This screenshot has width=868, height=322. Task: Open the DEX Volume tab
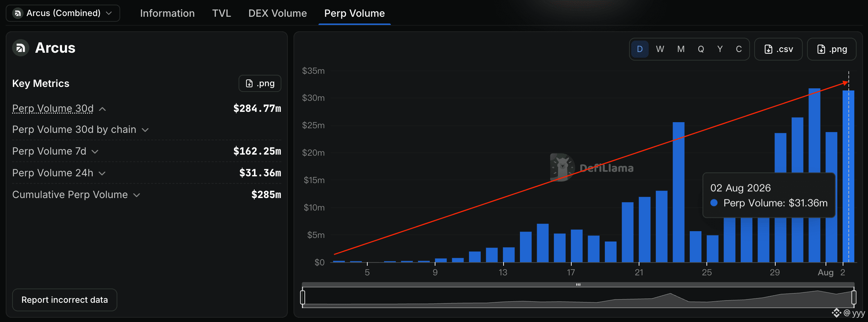click(277, 13)
